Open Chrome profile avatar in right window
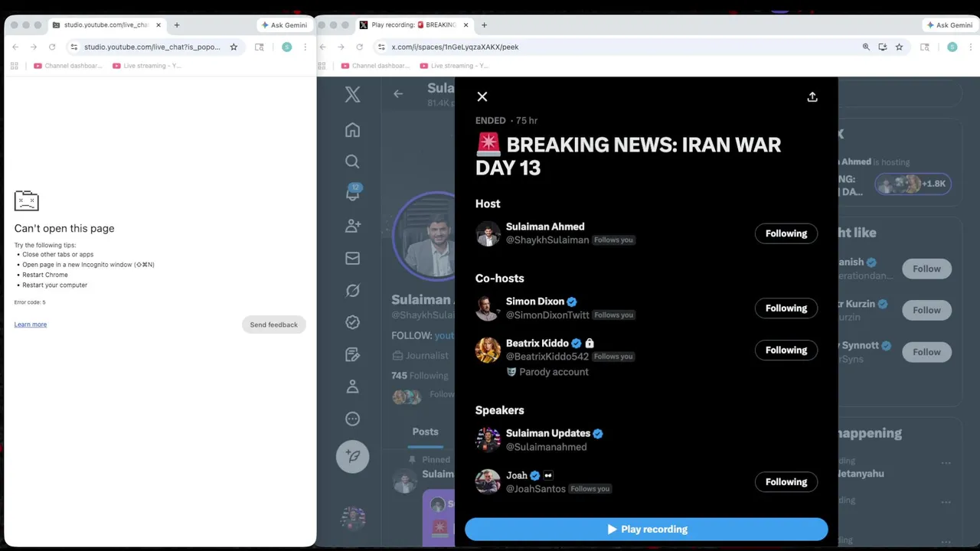The height and width of the screenshot is (551, 980). point(952,47)
